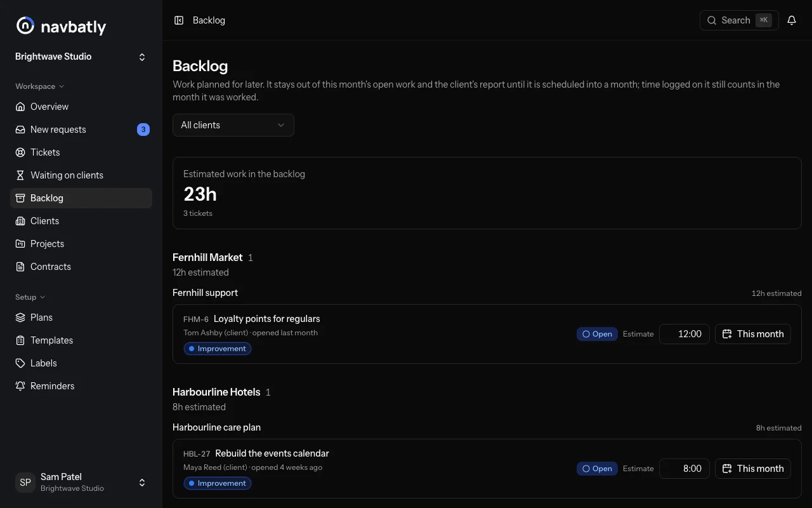This screenshot has width=812, height=508.
Task: Open ticket Rebuild the events calendar
Action: pos(272,453)
